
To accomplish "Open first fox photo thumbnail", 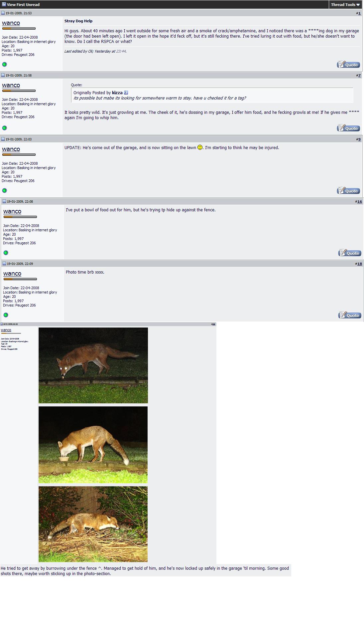I will pyautogui.click(x=93, y=365).
